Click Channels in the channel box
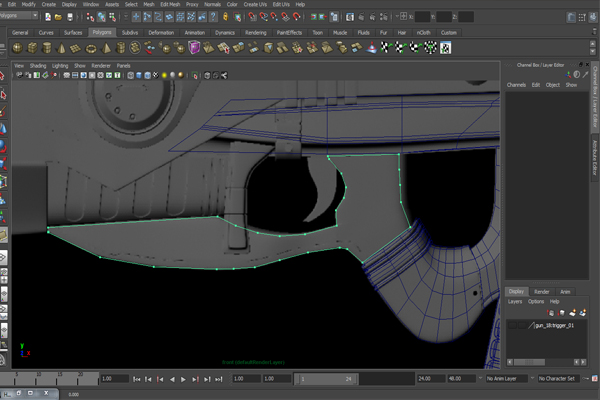This screenshot has height=400, width=600. click(x=516, y=85)
